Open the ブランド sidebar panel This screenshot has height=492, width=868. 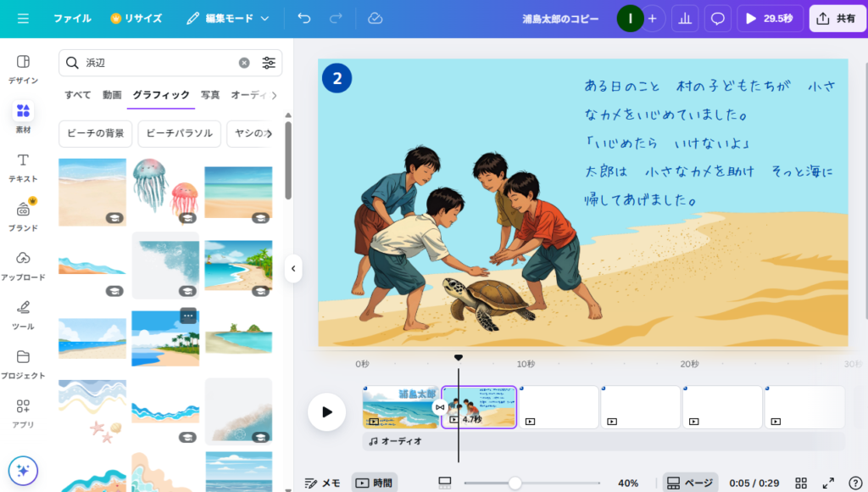click(x=23, y=216)
